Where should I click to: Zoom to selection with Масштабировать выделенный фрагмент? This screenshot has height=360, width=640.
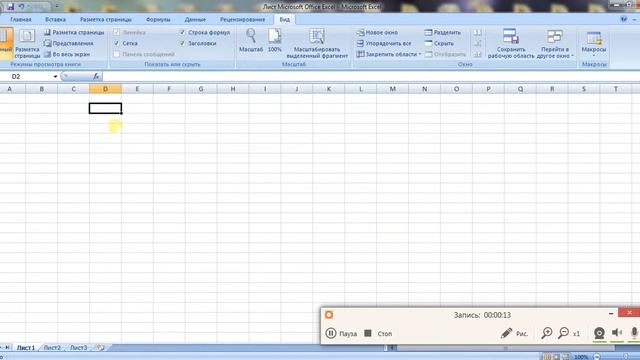317,43
